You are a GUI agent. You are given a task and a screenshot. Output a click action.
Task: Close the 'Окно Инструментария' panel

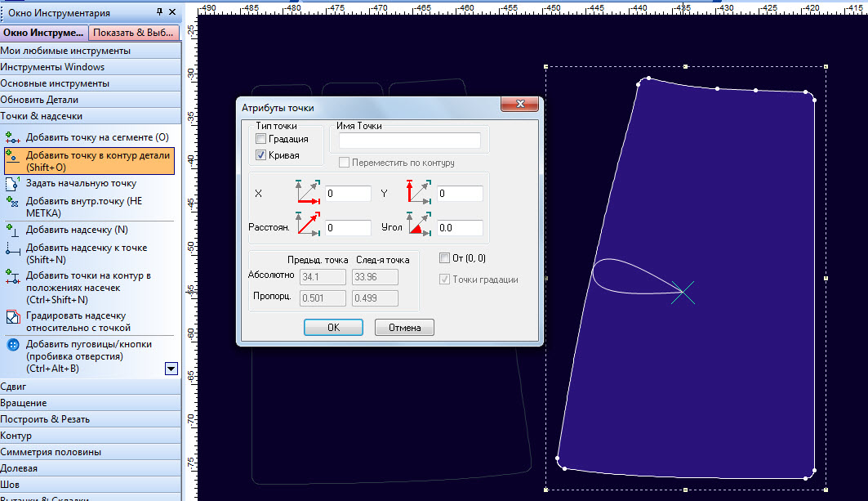(x=172, y=11)
